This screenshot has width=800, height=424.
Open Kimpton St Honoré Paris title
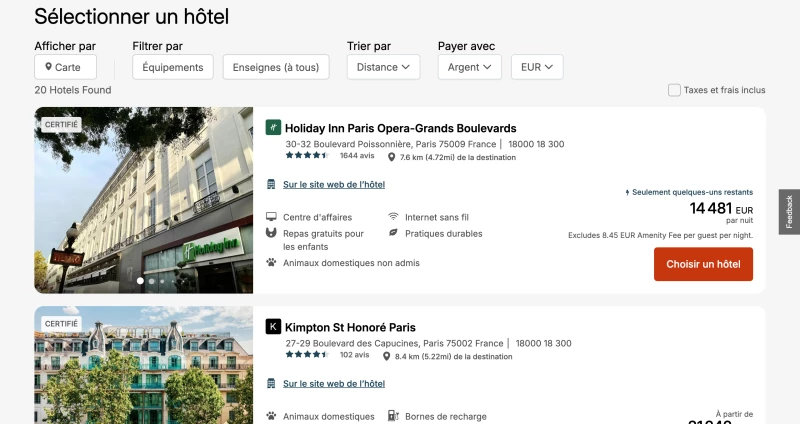point(350,327)
